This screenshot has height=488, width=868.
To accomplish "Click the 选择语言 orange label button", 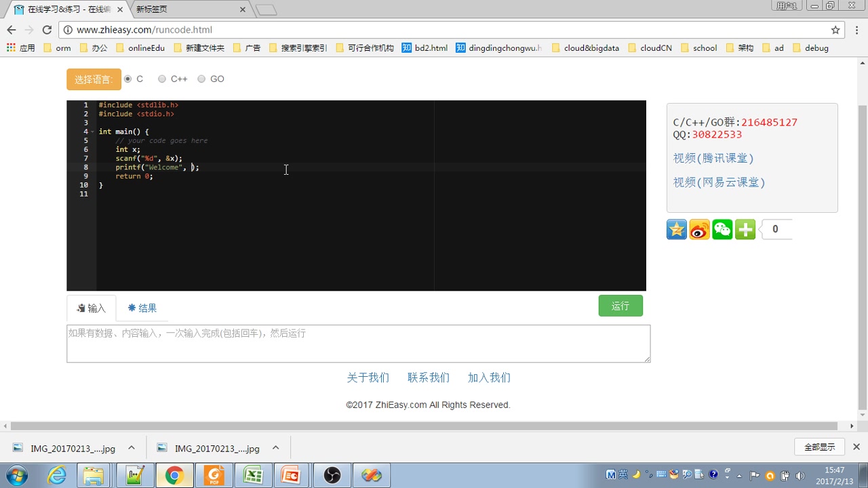I will pos(94,79).
